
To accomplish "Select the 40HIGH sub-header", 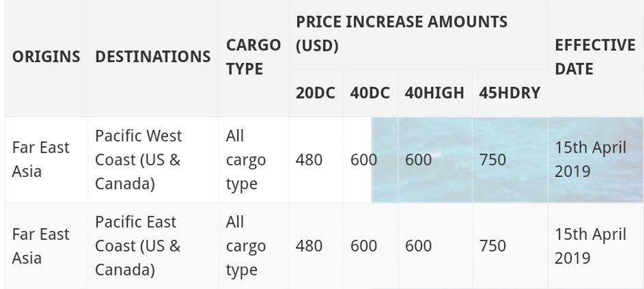I will tap(434, 94).
